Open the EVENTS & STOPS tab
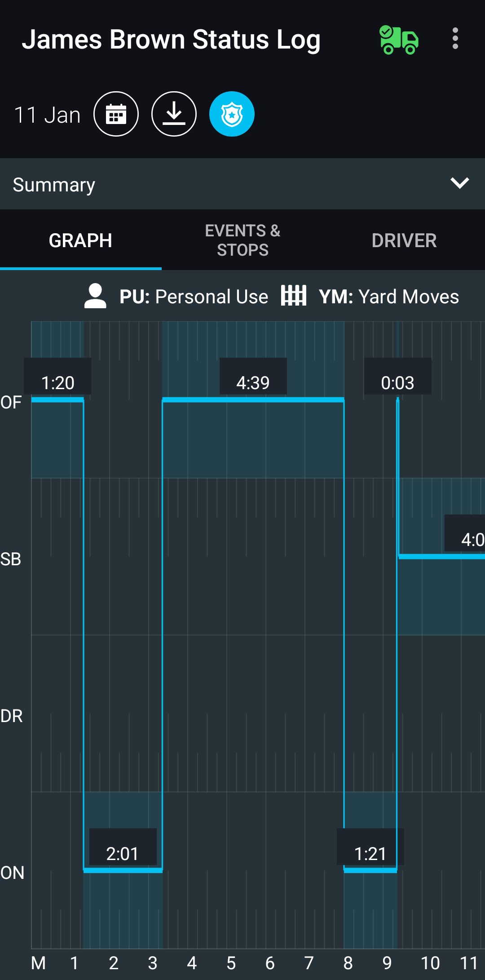The height and width of the screenshot is (980, 485). click(x=242, y=240)
